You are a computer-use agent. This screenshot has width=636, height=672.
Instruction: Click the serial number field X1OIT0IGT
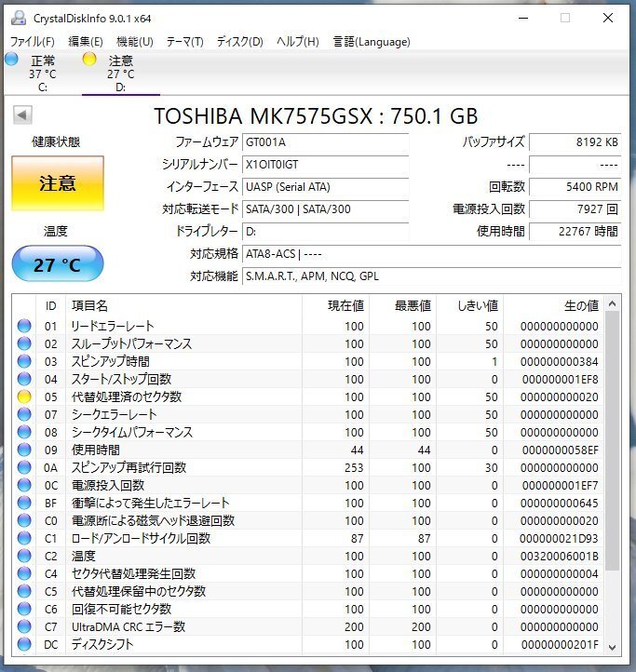(325, 165)
